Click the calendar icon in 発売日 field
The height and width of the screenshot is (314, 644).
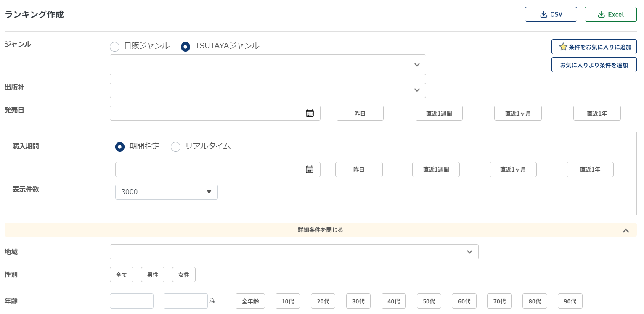tap(310, 113)
